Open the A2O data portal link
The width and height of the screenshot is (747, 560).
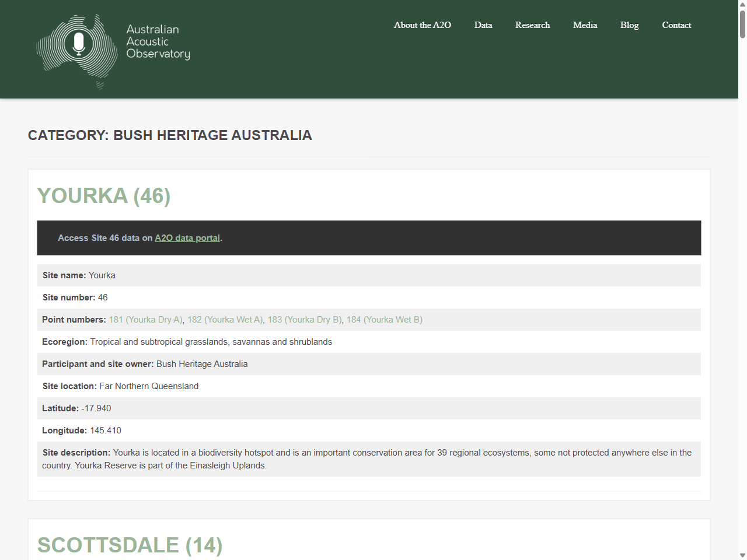click(187, 238)
